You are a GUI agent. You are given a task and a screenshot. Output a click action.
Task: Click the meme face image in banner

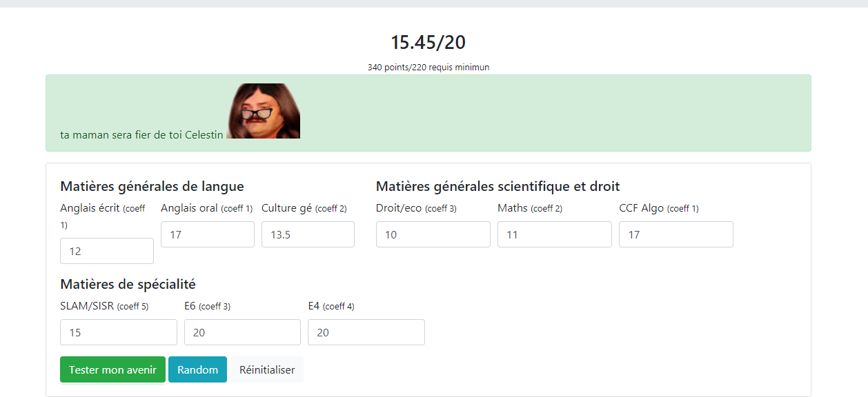pyautogui.click(x=264, y=111)
